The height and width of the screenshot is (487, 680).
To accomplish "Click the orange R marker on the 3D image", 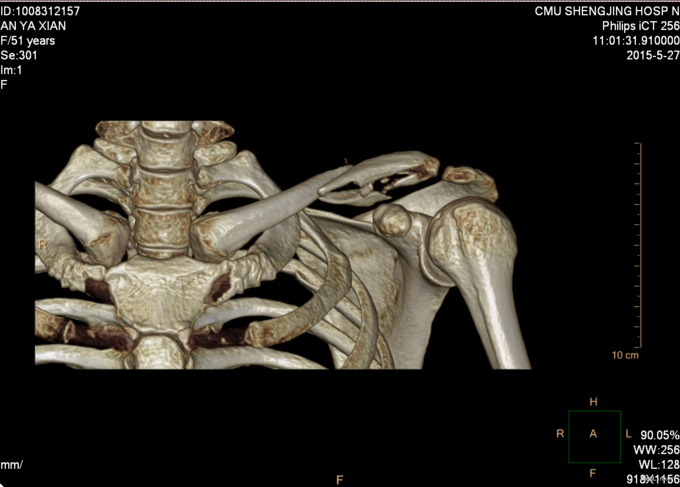I will [42, 244].
